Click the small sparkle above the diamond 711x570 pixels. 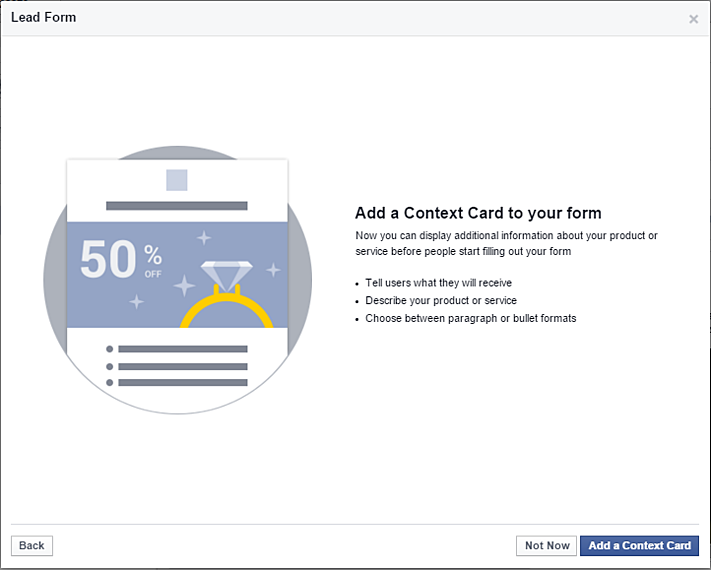[204, 238]
